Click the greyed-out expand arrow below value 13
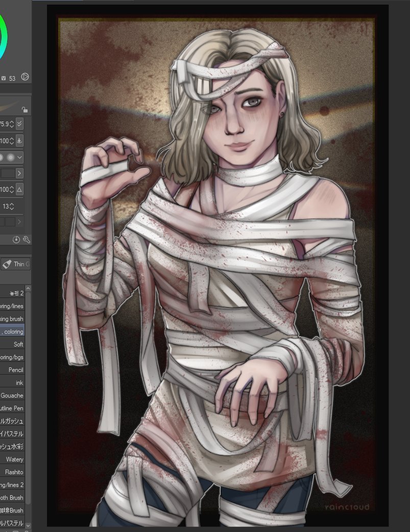The image size is (410, 532). click(x=19, y=222)
